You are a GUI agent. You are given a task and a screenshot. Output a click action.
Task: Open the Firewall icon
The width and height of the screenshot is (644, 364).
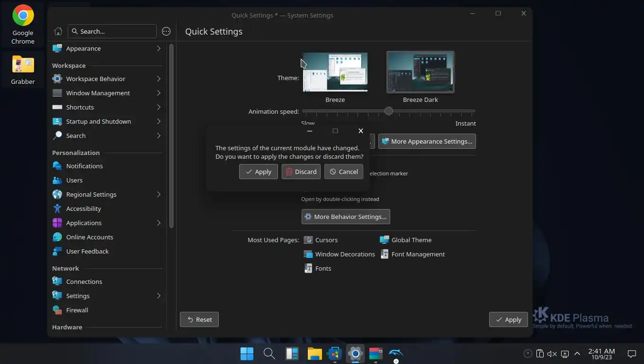point(57,310)
